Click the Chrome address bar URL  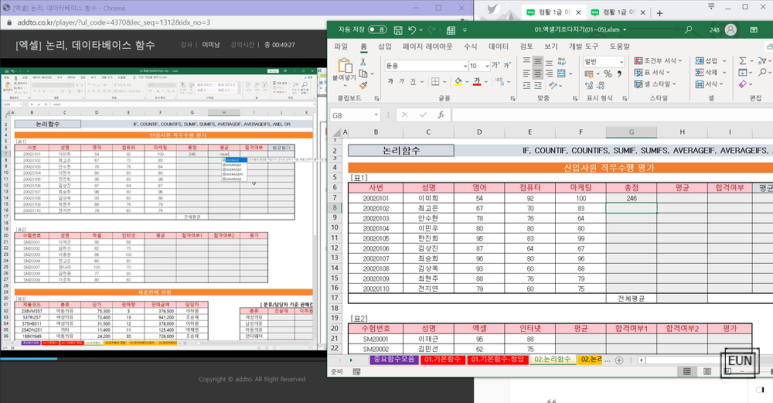tap(114, 23)
